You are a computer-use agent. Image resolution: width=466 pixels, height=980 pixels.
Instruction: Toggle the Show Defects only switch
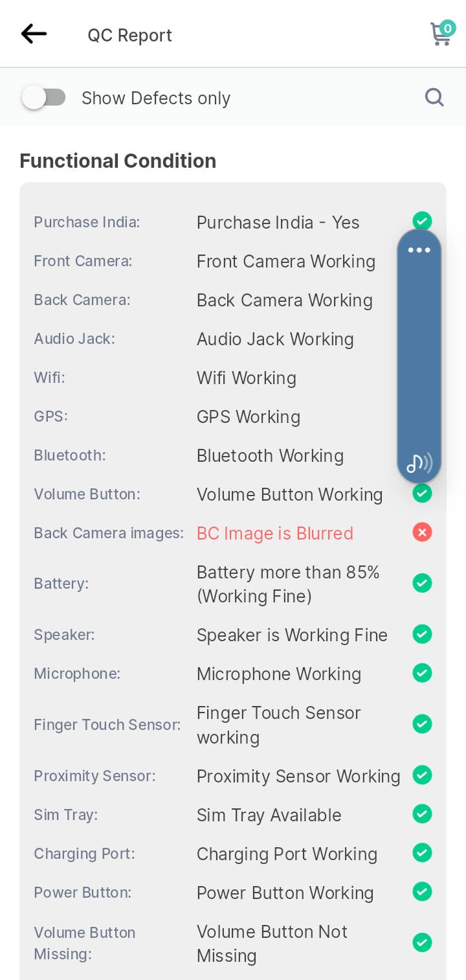tap(43, 98)
